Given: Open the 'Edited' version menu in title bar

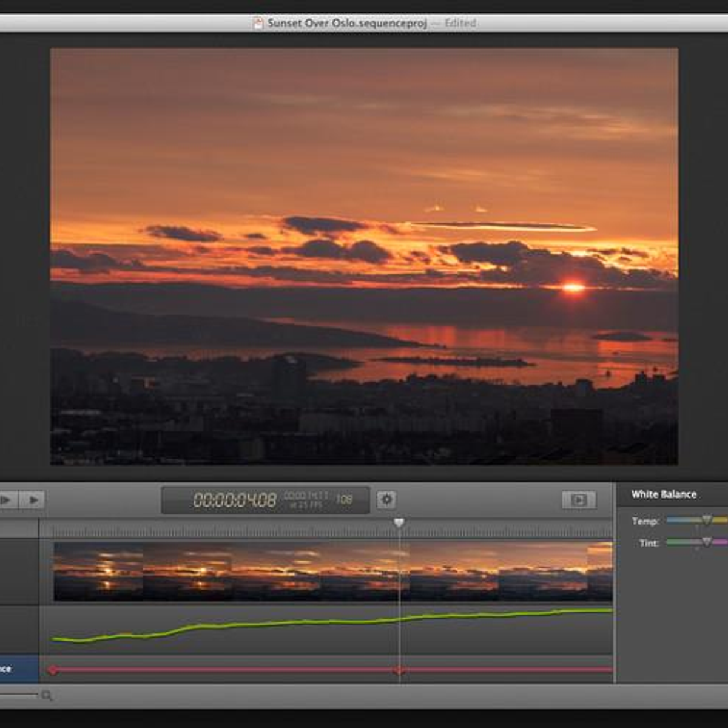Looking at the screenshot, I should point(460,23).
